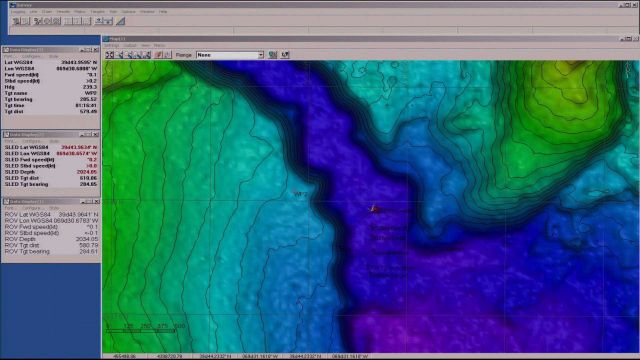This screenshot has height=360, width=640.
Task: Click the Range dropdown arrow
Action: [260, 55]
